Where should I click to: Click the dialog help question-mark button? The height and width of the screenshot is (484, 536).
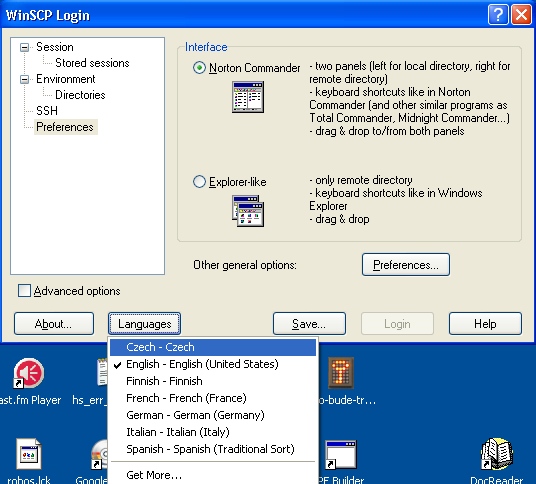pyautogui.click(x=498, y=15)
